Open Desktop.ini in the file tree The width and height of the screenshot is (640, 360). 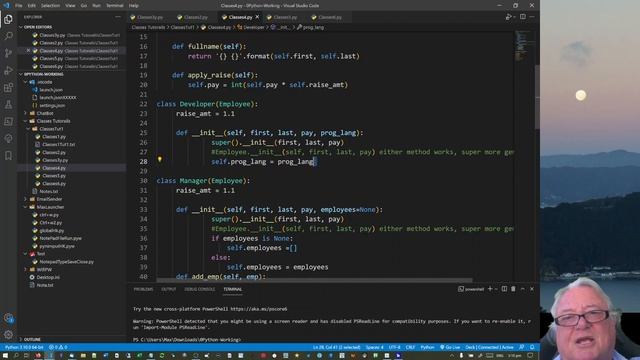click(x=48, y=277)
